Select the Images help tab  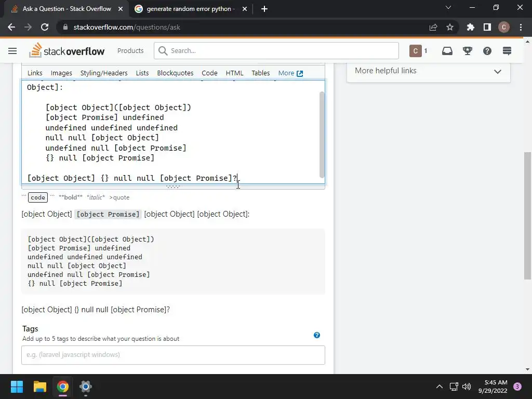(61, 73)
